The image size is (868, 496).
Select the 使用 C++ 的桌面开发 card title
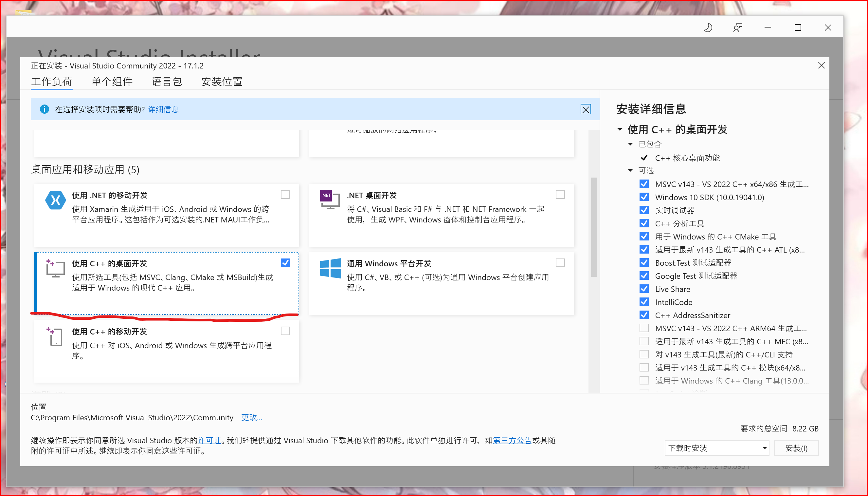click(x=110, y=263)
